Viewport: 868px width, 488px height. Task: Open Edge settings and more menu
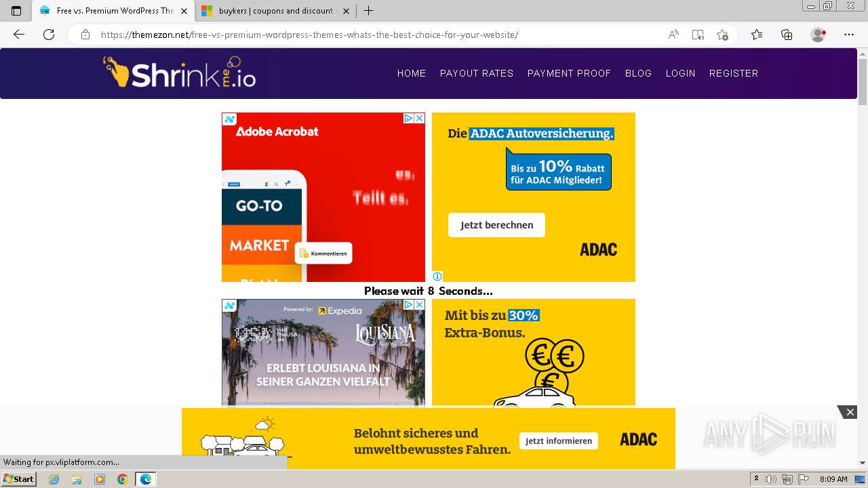pyautogui.click(x=849, y=35)
